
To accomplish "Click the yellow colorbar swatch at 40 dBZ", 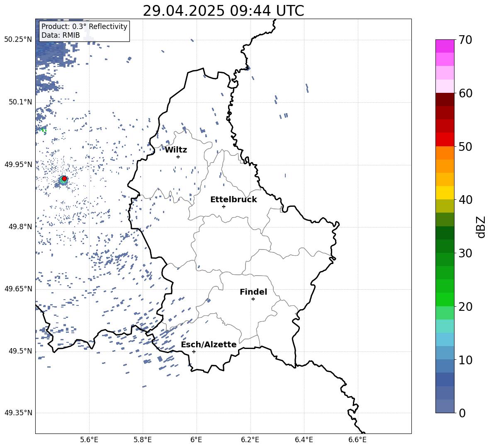I will (x=445, y=193).
